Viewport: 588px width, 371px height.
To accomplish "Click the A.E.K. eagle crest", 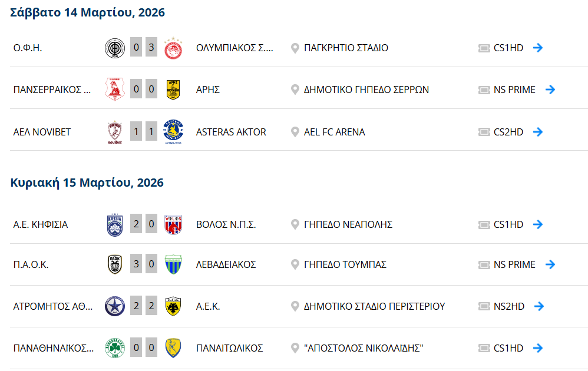I will point(173,306).
